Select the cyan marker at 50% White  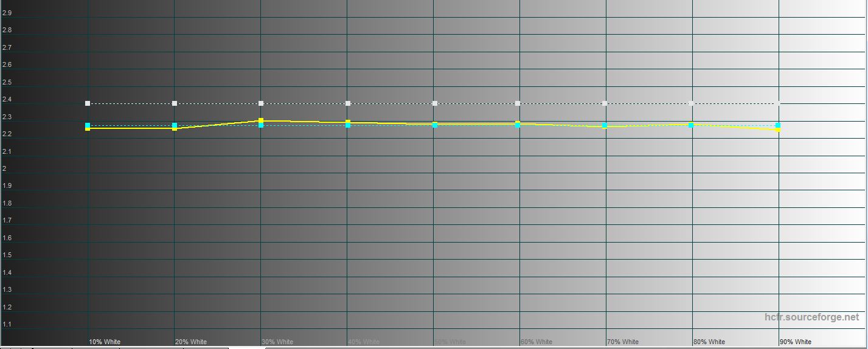[434, 125]
